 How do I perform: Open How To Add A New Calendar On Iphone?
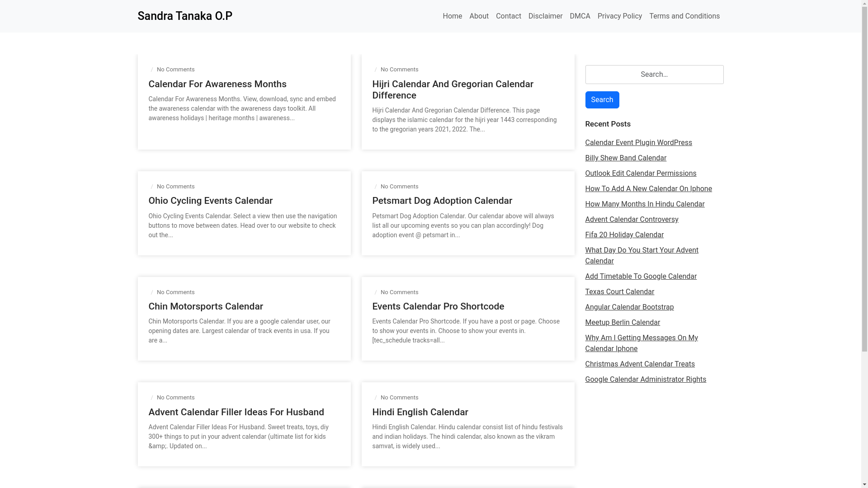point(648,189)
